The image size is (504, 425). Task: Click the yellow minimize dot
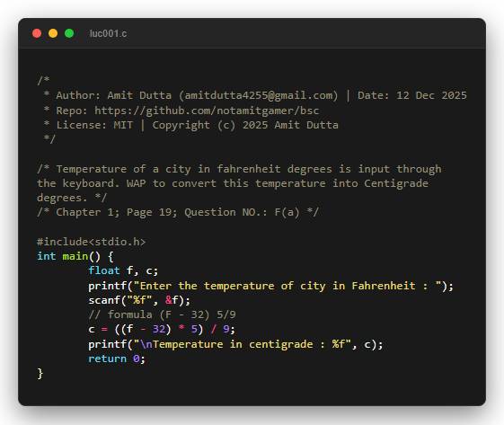click(53, 33)
